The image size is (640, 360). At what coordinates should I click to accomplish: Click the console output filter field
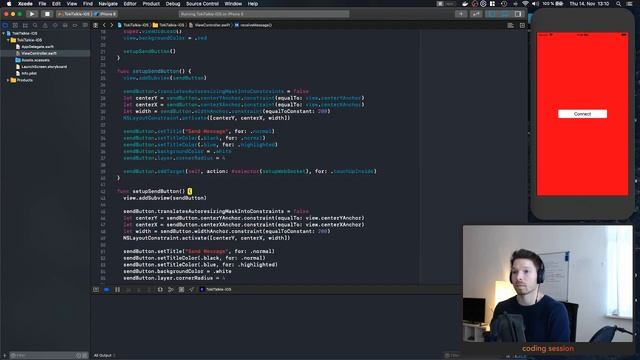tap(452, 356)
